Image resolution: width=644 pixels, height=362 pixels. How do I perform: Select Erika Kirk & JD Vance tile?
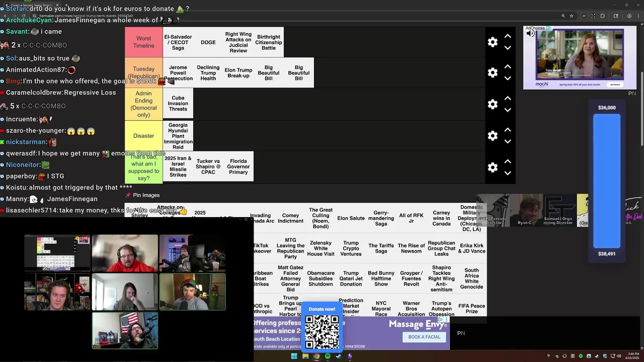[471, 248]
